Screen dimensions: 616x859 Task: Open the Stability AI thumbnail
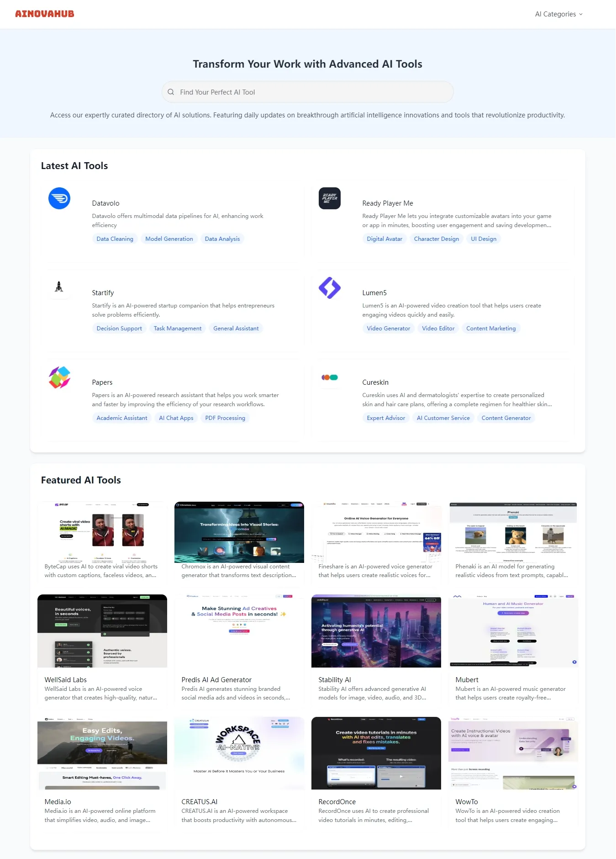pyautogui.click(x=376, y=631)
